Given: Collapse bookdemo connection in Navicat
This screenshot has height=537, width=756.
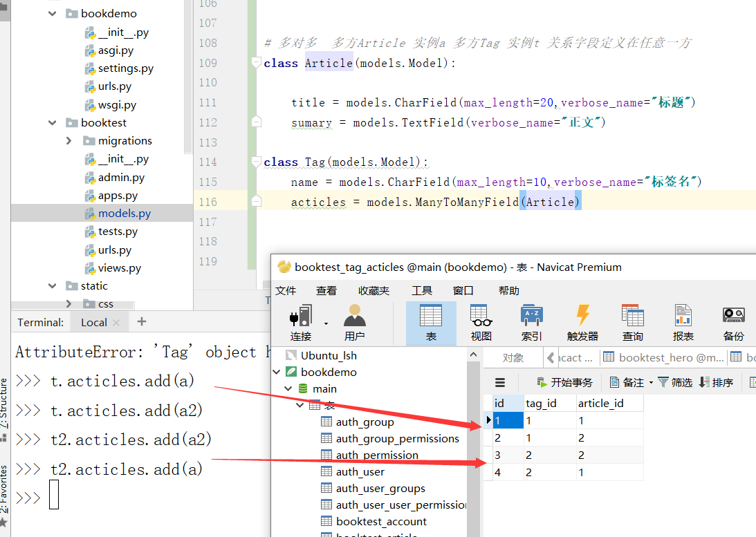Looking at the screenshot, I should (276, 373).
